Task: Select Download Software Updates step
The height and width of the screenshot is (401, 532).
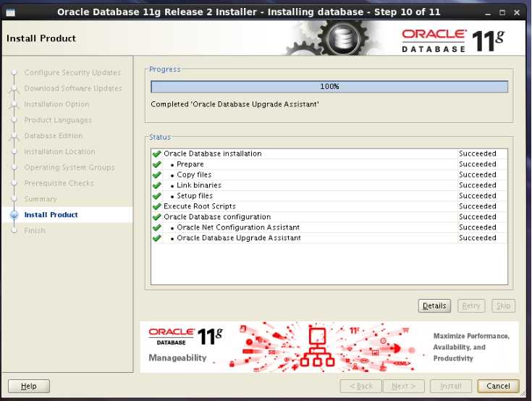Action: tap(73, 88)
